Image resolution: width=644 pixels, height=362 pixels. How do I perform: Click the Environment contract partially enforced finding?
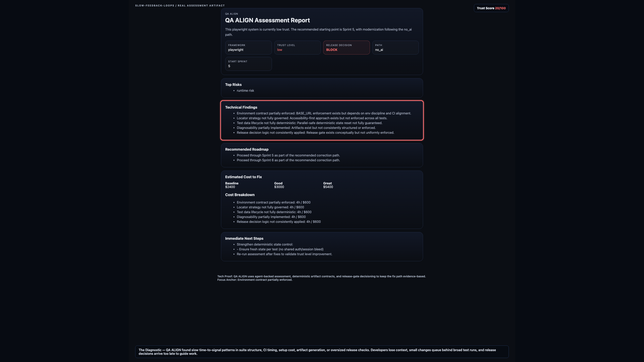[324, 113]
